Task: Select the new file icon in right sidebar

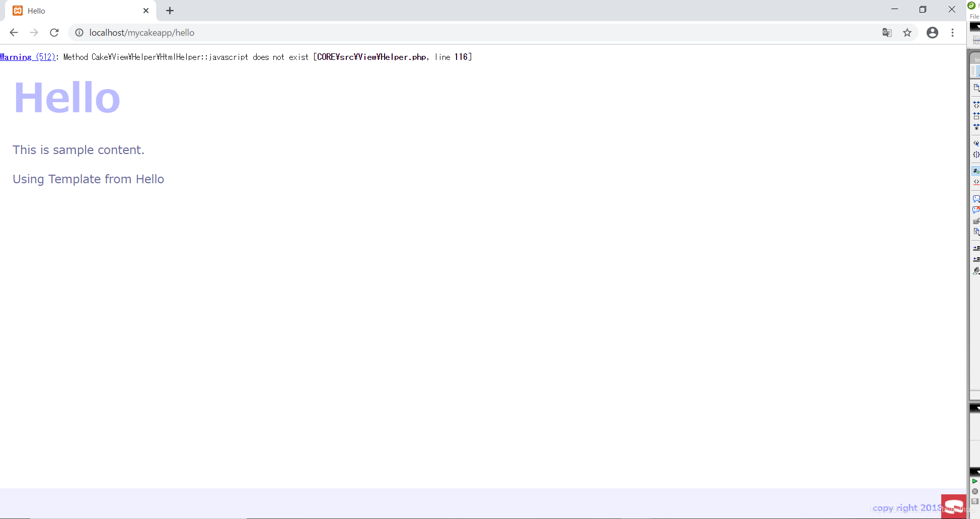Action: click(976, 88)
